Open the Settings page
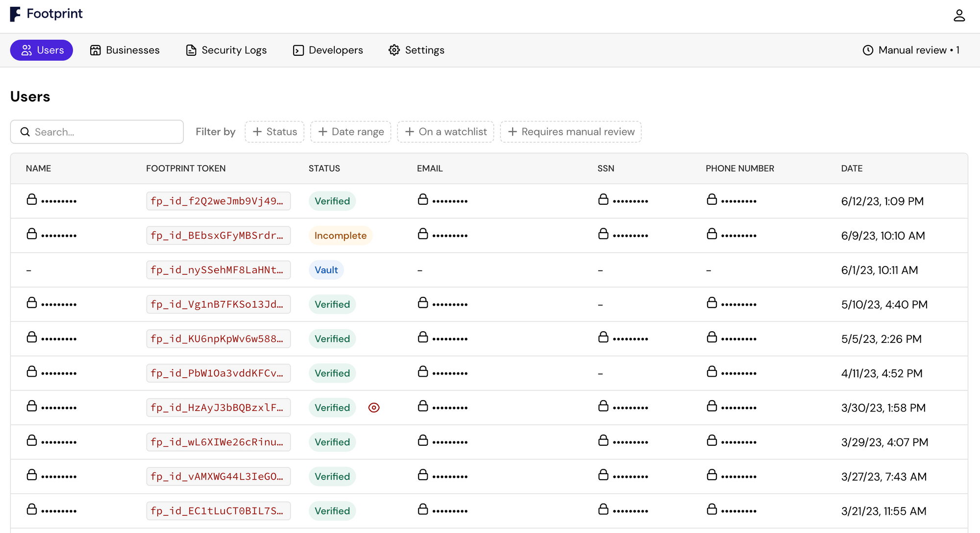This screenshot has width=980, height=533. coord(416,50)
